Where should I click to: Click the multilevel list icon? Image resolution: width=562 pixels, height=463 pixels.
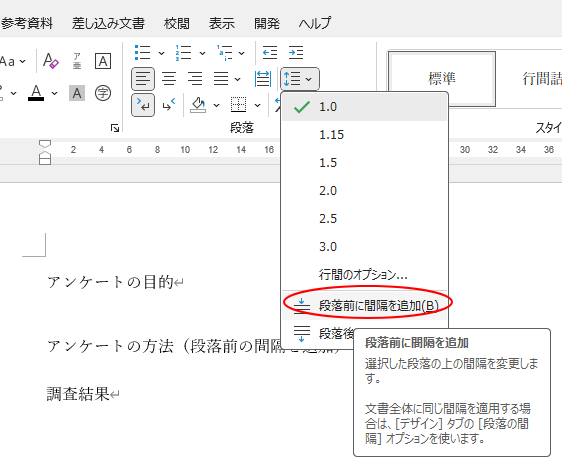[225, 53]
